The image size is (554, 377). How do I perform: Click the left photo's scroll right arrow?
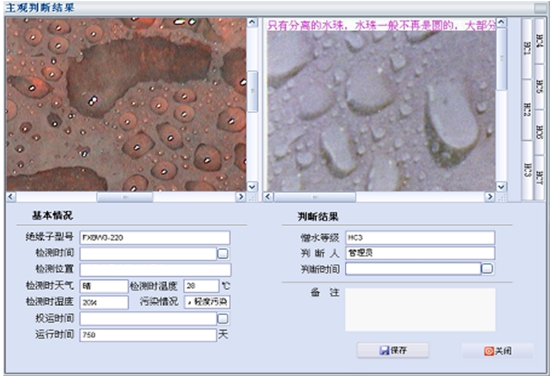[241, 196]
